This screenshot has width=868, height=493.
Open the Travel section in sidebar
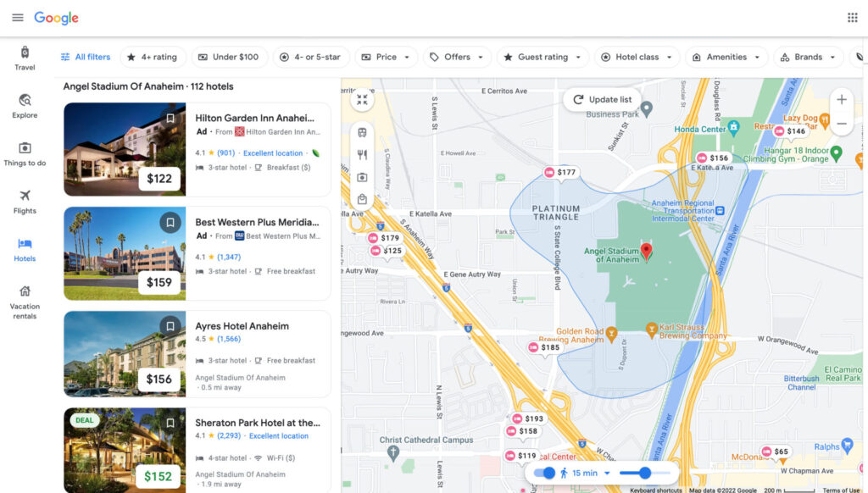25,58
